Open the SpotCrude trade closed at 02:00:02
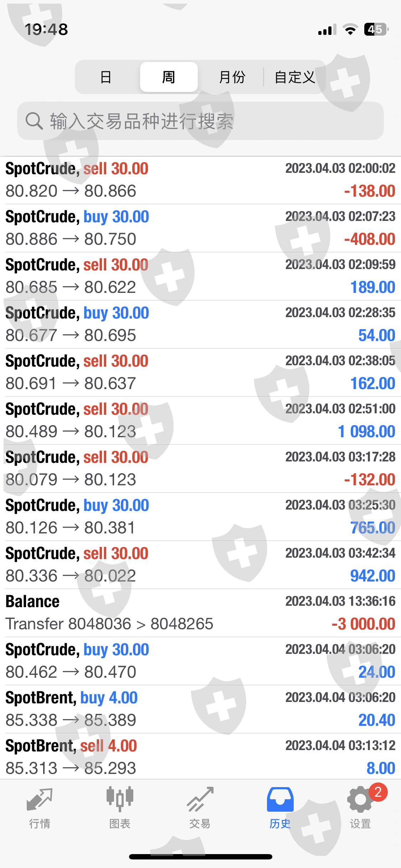The image size is (401, 868). 200,180
